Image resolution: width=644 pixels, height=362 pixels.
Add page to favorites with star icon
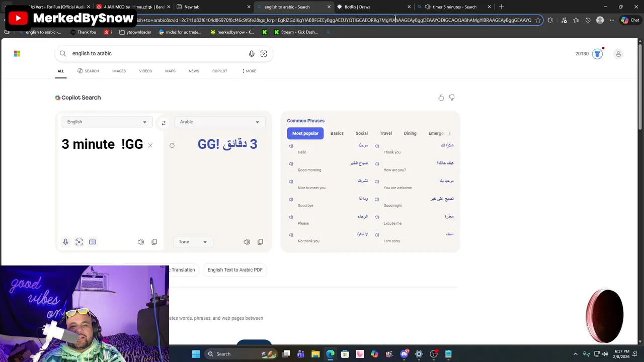pyautogui.click(x=538, y=20)
